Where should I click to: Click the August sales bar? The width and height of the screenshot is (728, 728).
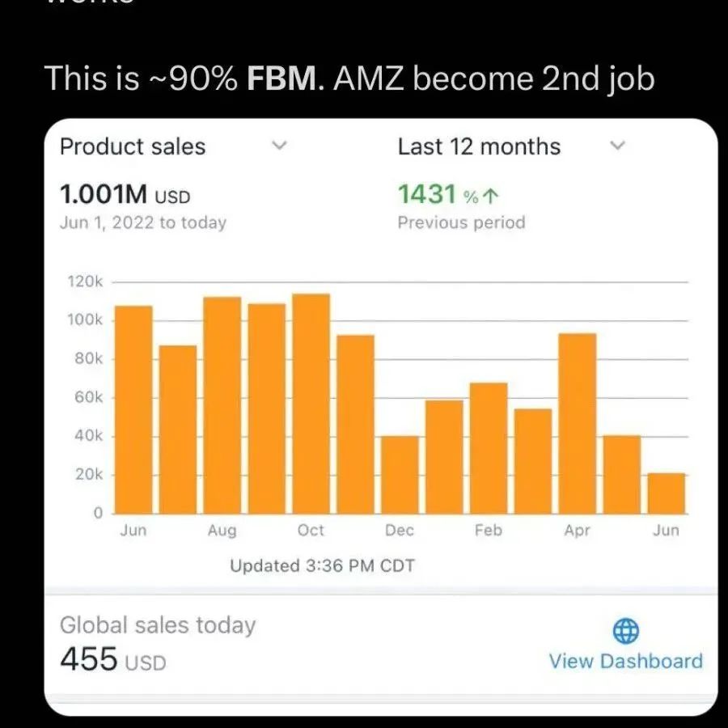tap(222, 404)
